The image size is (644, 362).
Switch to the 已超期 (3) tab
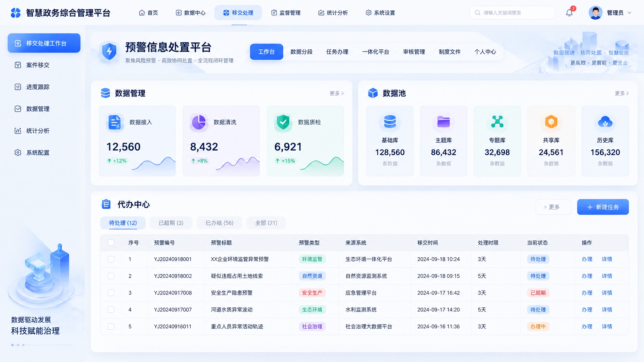tap(171, 223)
